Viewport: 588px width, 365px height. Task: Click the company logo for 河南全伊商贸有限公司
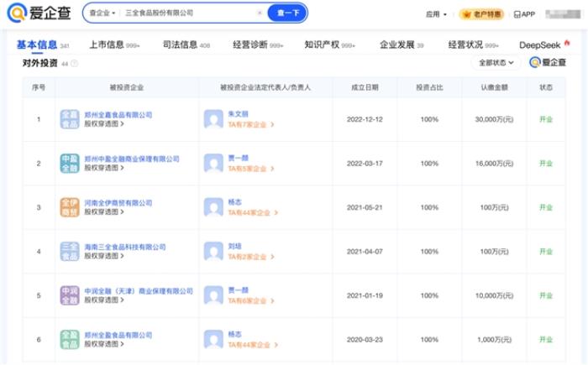70,207
